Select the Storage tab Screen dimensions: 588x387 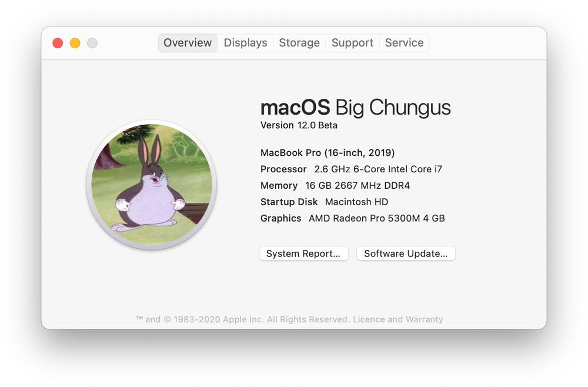pos(299,43)
